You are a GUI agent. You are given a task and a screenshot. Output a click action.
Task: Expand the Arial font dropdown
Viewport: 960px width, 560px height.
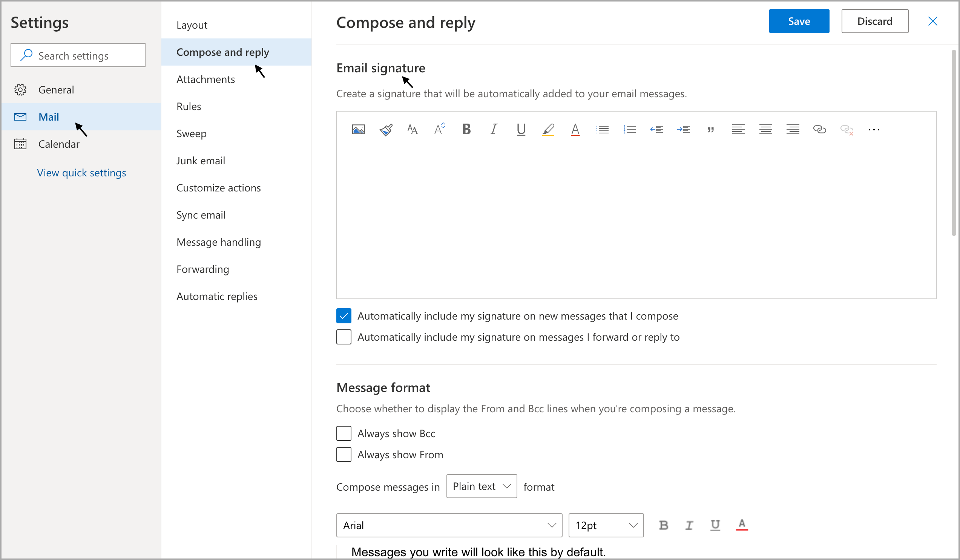click(x=449, y=525)
